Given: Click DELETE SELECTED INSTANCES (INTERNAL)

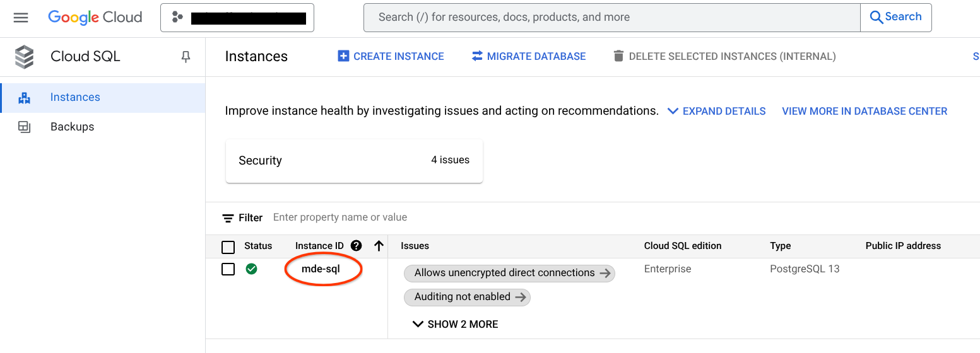Looking at the screenshot, I should (724, 57).
